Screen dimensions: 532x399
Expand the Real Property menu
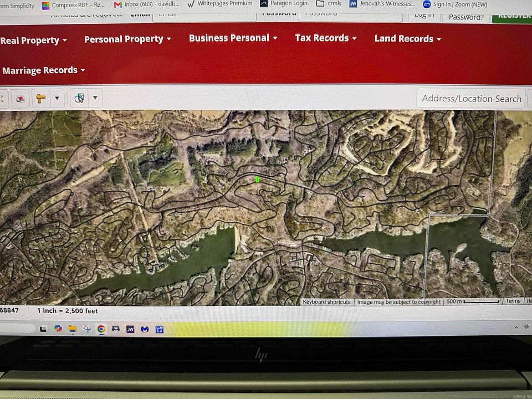tap(33, 40)
